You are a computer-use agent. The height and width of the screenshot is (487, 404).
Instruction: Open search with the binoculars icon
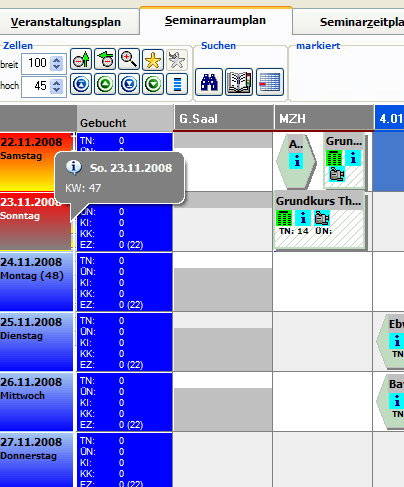point(209,82)
